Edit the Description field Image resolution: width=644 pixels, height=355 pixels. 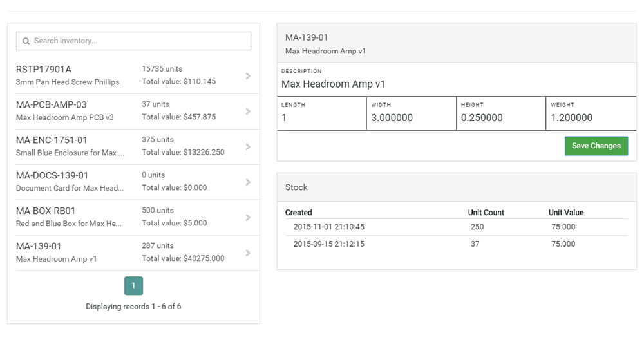pos(456,84)
